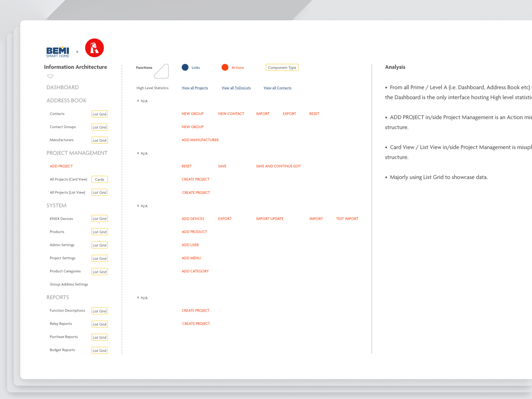The height and width of the screenshot is (399, 532).
Task: Select Manufacturers in the list
Action: click(62, 140)
